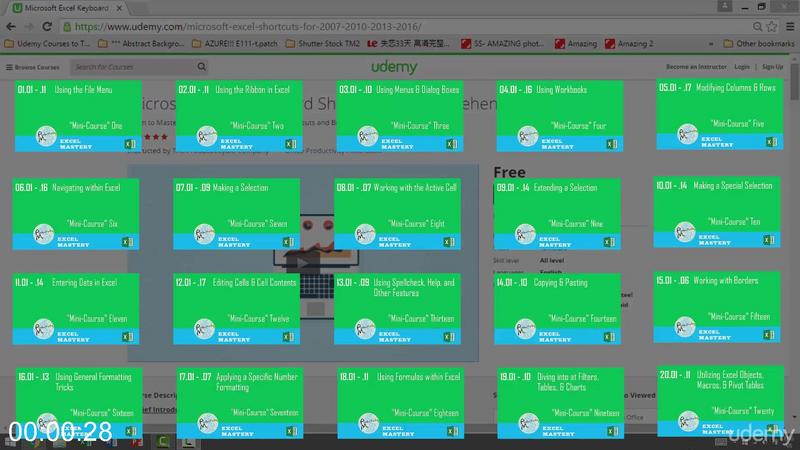Select Using the Ribbon in Excel card
Screen dimensions: 800x450
239,116
